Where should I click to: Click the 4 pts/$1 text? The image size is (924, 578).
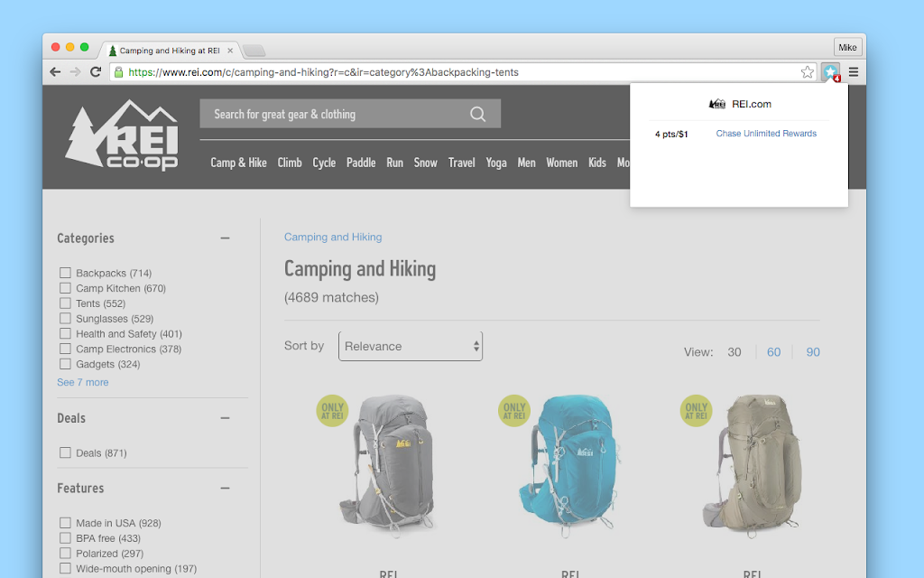tap(671, 134)
